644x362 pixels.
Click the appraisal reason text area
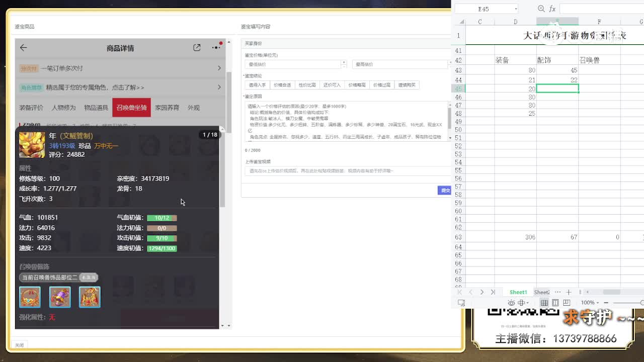(346, 121)
